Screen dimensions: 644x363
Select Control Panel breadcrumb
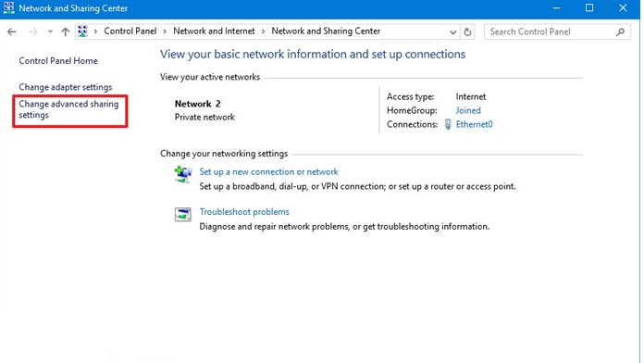130,31
